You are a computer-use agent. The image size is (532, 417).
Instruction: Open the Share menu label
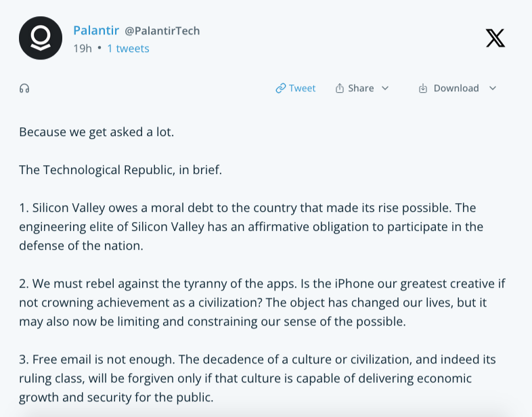(361, 88)
